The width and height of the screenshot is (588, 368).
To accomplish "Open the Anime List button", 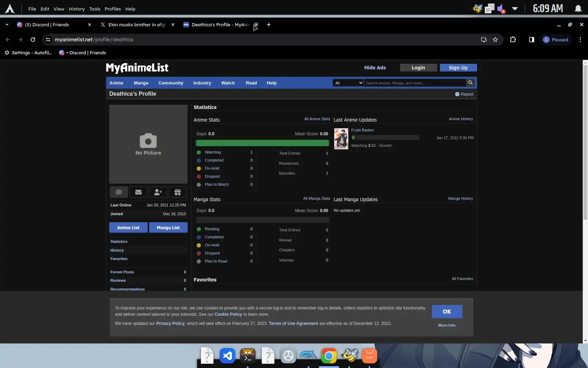I will pos(128,227).
